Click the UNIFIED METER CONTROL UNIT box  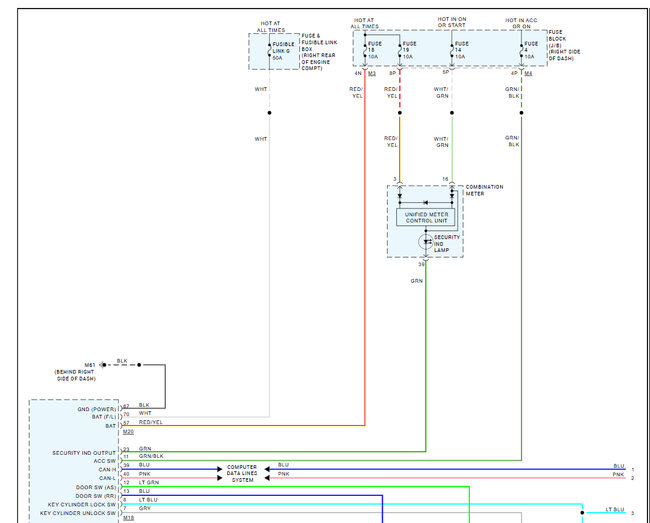pyautogui.click(x=426, y=218)
